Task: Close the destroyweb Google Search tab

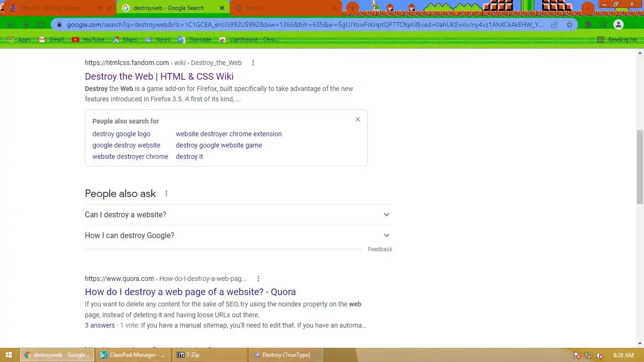Action: click(222, 8)
